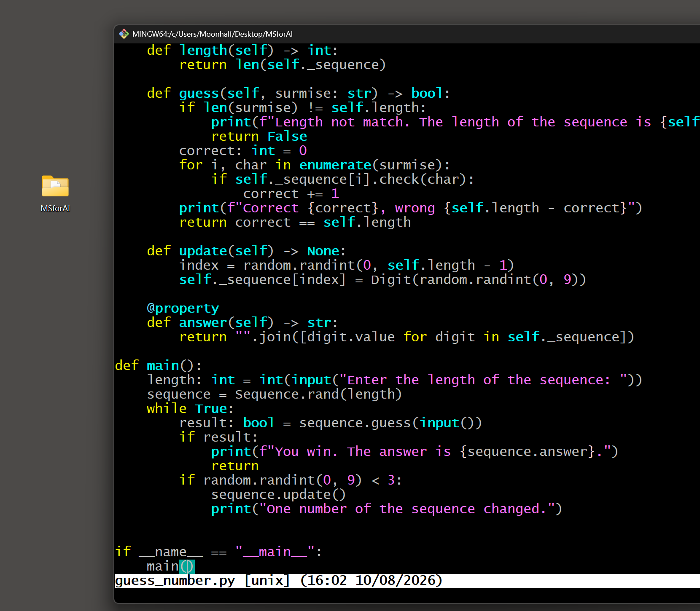Click 'One number of the sequence changed.' line
This screenshot has height=611, width=700.
coord(387,509)
